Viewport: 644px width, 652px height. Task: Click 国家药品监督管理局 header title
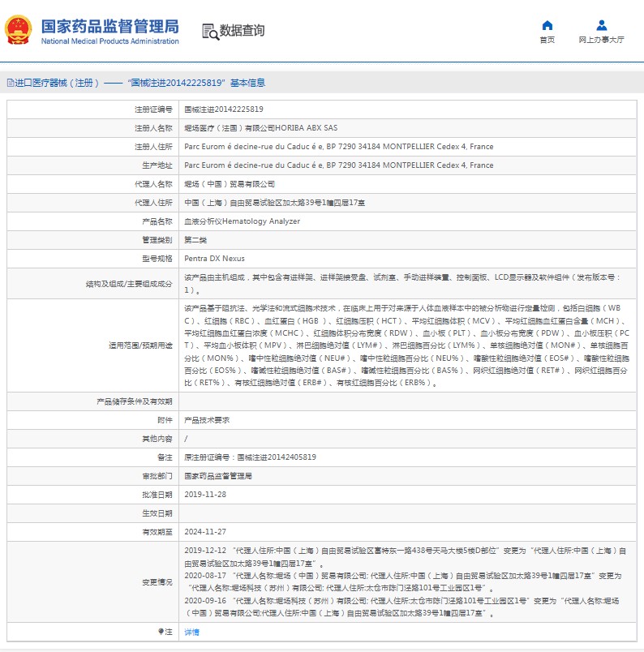109,26
